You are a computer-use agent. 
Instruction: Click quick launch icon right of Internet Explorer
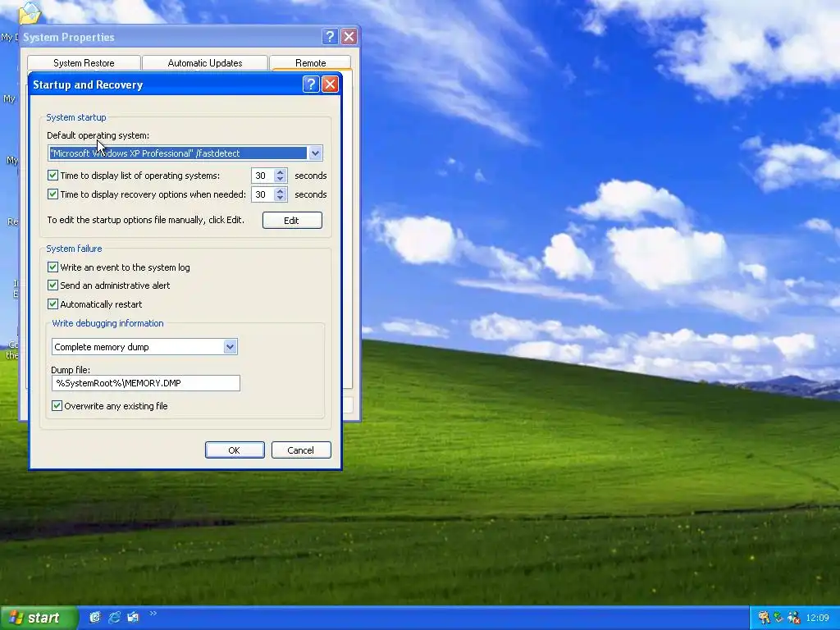pos(133,618)
